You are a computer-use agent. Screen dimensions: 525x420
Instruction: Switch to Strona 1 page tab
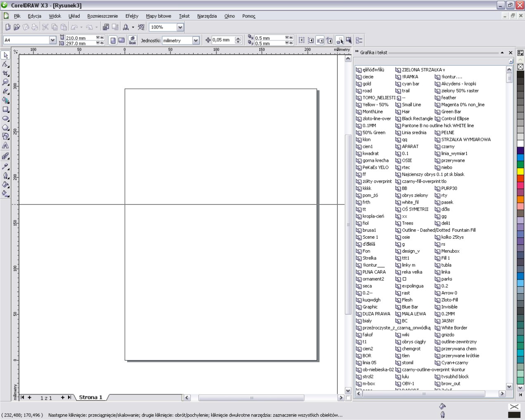(90, 397)
